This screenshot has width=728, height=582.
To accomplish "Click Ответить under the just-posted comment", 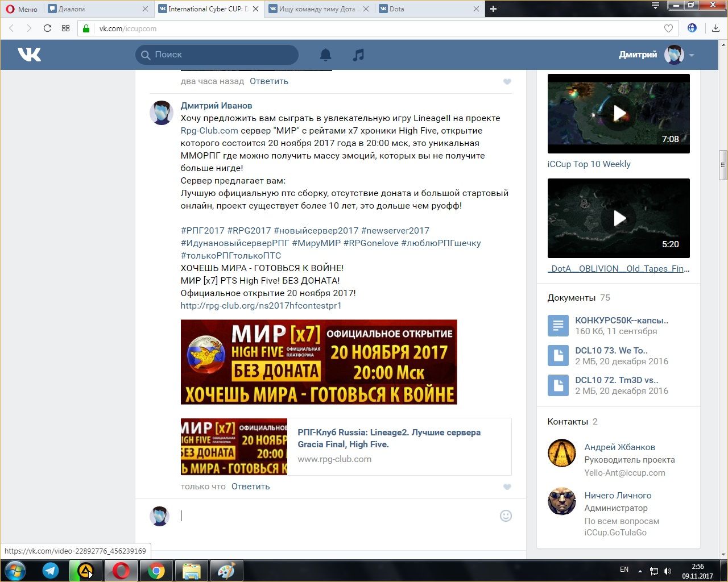I will 251,487.
